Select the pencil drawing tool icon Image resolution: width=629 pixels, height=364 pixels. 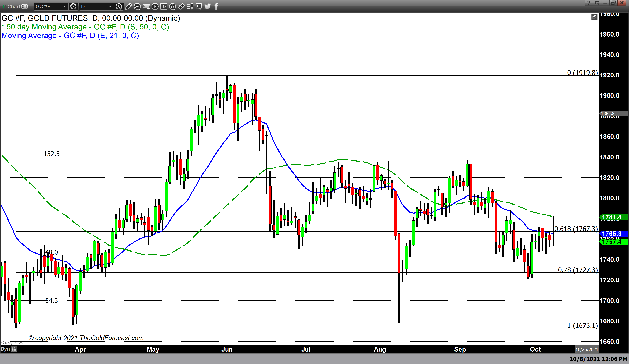coord(128,6)
